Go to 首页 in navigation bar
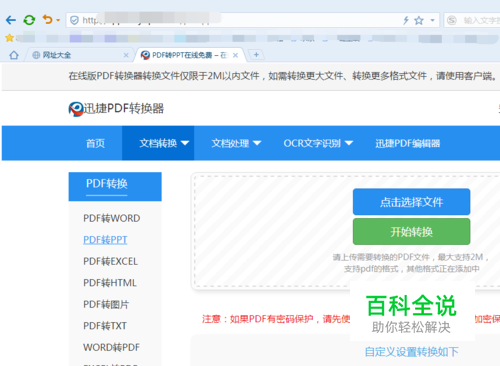The height and width of the screenshot is (366, 500). pos(95,143)
